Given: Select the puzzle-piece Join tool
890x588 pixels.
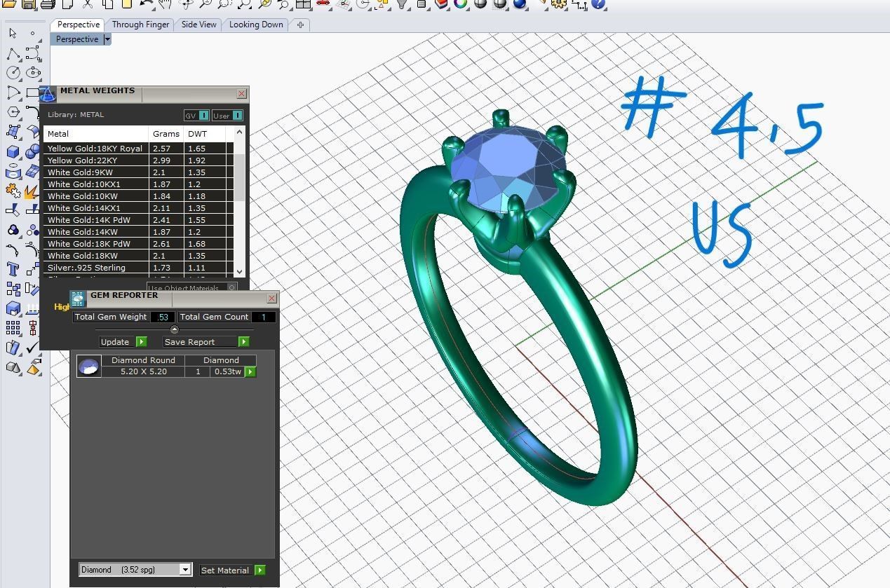Looking at the screenshot, I should coord(13,191).
